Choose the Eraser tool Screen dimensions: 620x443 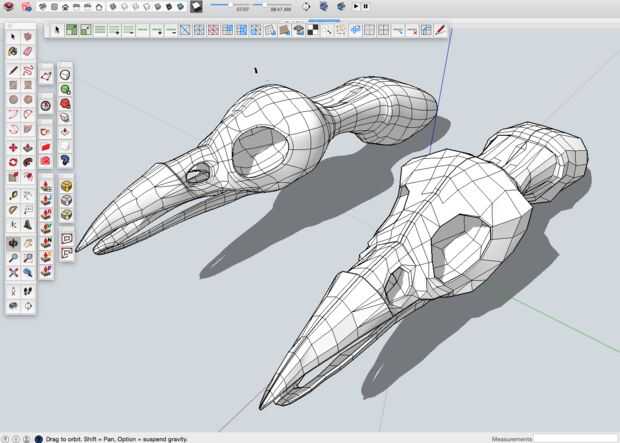point(27,51)
